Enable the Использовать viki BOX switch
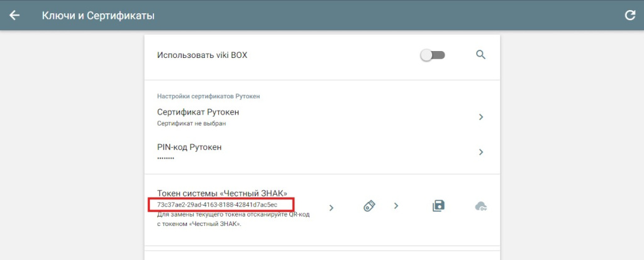This screenshot has width=644, height=260. (432, 55)
